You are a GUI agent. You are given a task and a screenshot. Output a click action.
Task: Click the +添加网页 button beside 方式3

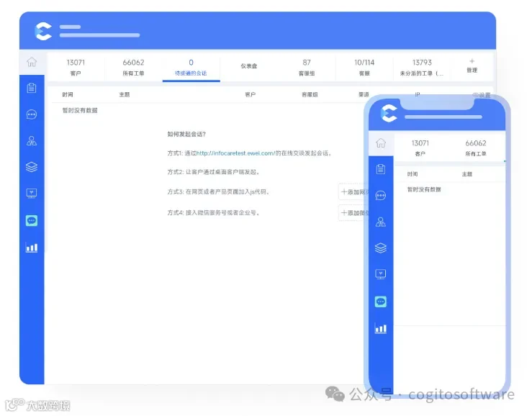pyautogui.click(x=353, y=192)
